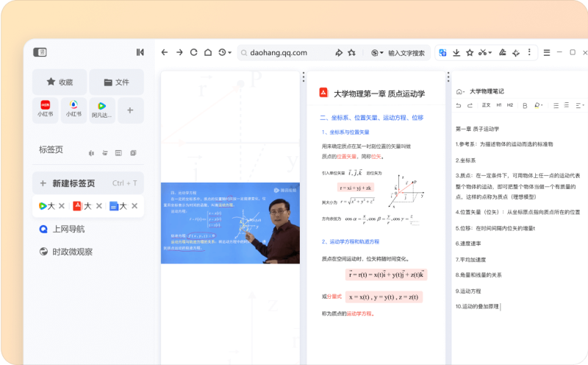Click the 1、坐标系与位置矢量 subheading
This screenshot has width=588, height=365.
pyautogui.click(x=345, y=132)
